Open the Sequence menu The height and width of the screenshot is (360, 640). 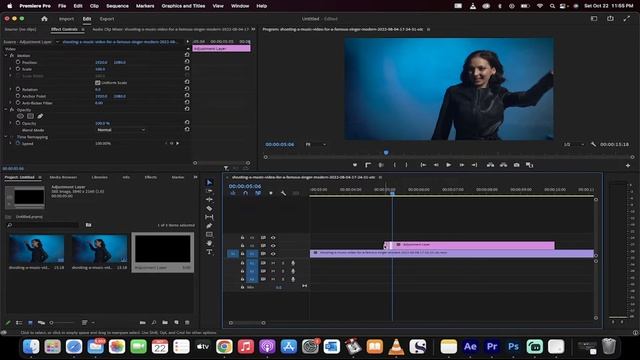(117, 6)
